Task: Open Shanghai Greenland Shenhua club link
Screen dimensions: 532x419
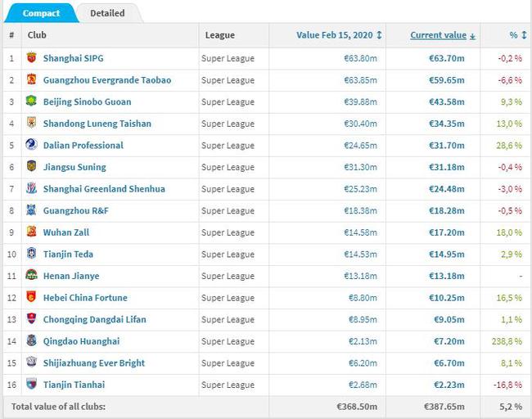Action: [x=104, y=189]
